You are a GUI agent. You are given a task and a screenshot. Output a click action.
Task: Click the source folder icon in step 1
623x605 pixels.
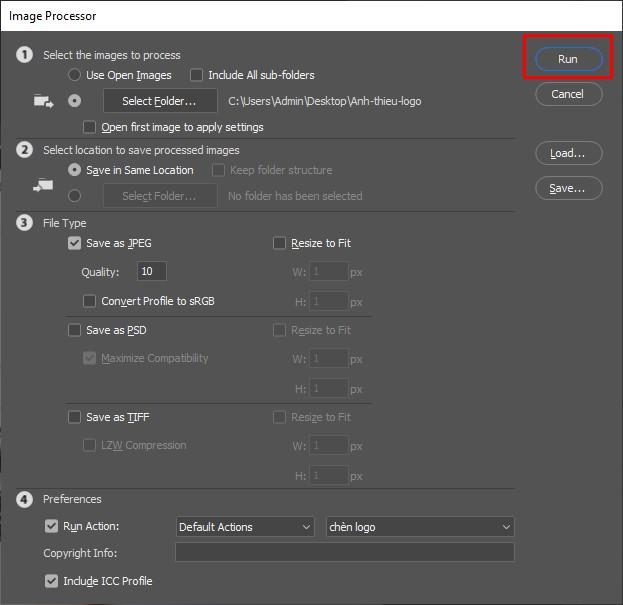coord(43,101)
